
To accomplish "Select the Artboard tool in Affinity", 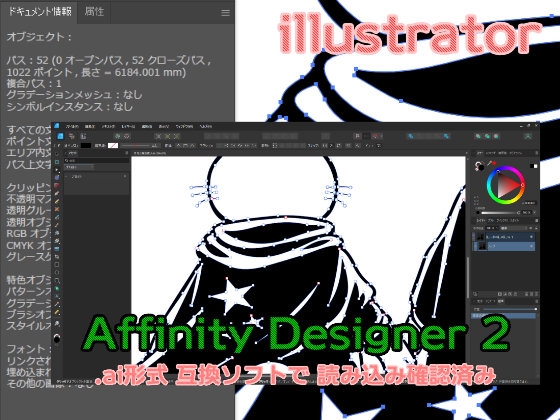I will tap(57, 162).
